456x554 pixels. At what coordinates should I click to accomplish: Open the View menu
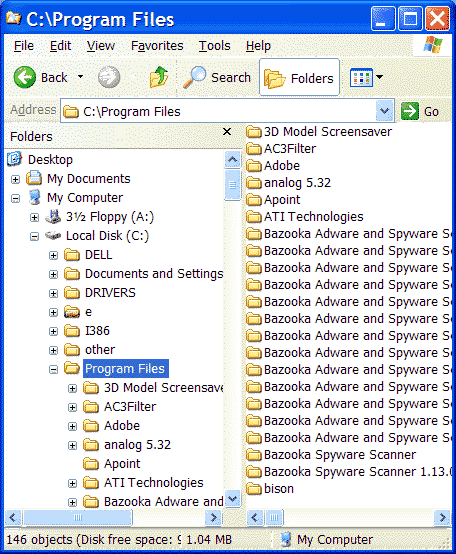pyautogui.click(x=101, y=46)
